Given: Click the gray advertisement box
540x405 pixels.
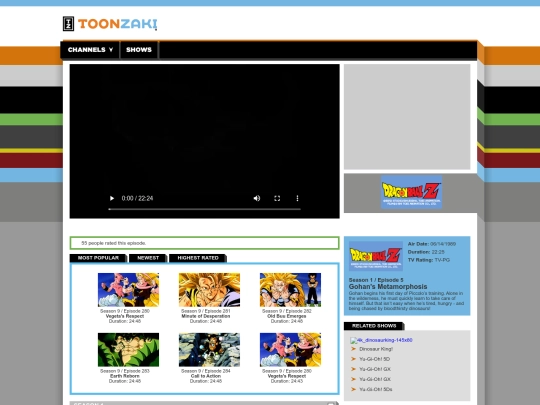Looking at the screenshot, I should point(407,117).
